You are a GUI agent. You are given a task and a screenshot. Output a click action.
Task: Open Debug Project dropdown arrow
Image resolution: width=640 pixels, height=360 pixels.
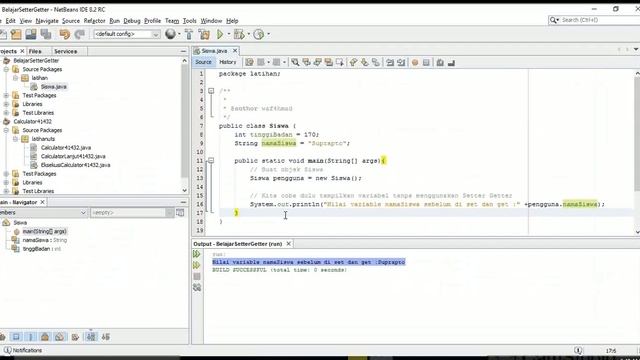click(248, 34)
